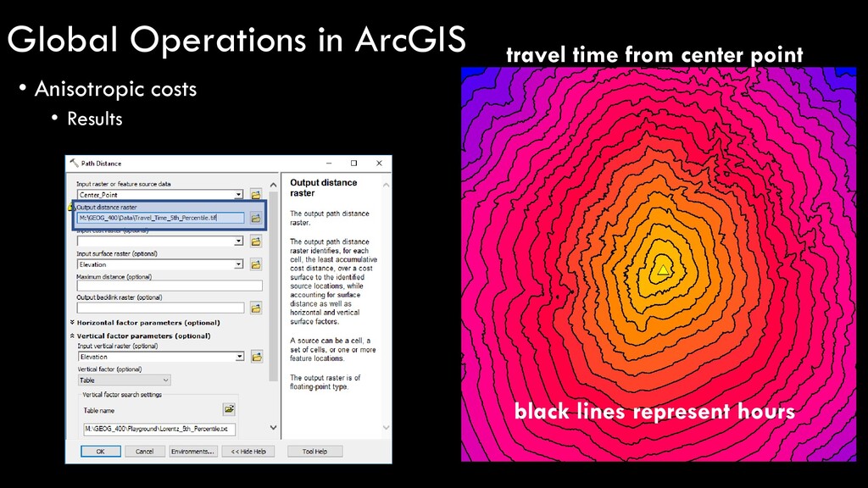
Task: Open Tool Help
Action: click(x=315, y=452)
